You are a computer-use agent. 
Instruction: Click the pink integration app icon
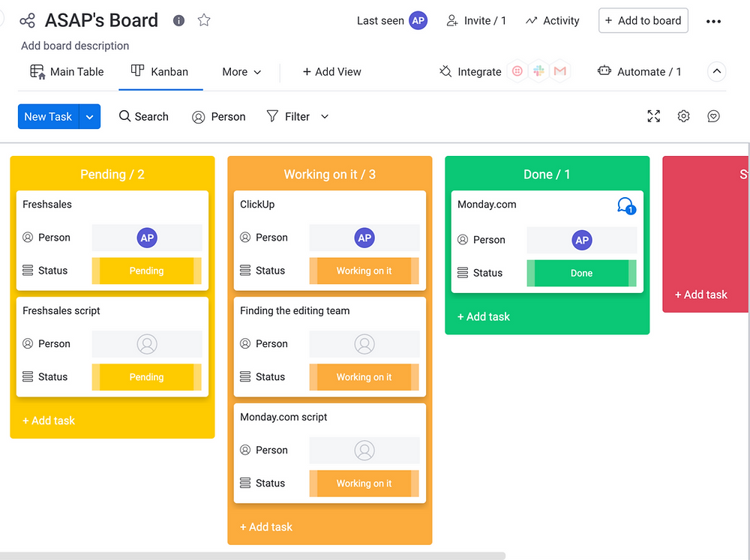[517, 71]
